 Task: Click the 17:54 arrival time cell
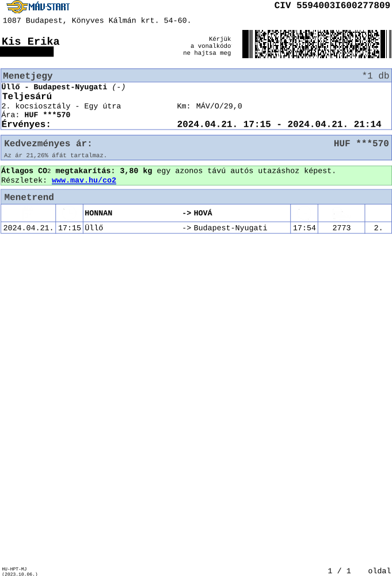point(305,228)
